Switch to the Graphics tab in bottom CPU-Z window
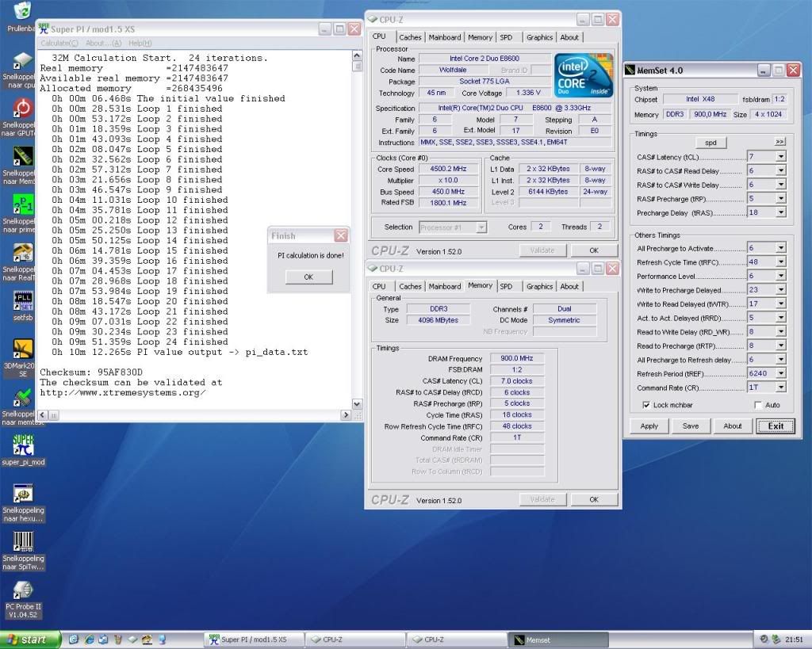 [539, 286]
